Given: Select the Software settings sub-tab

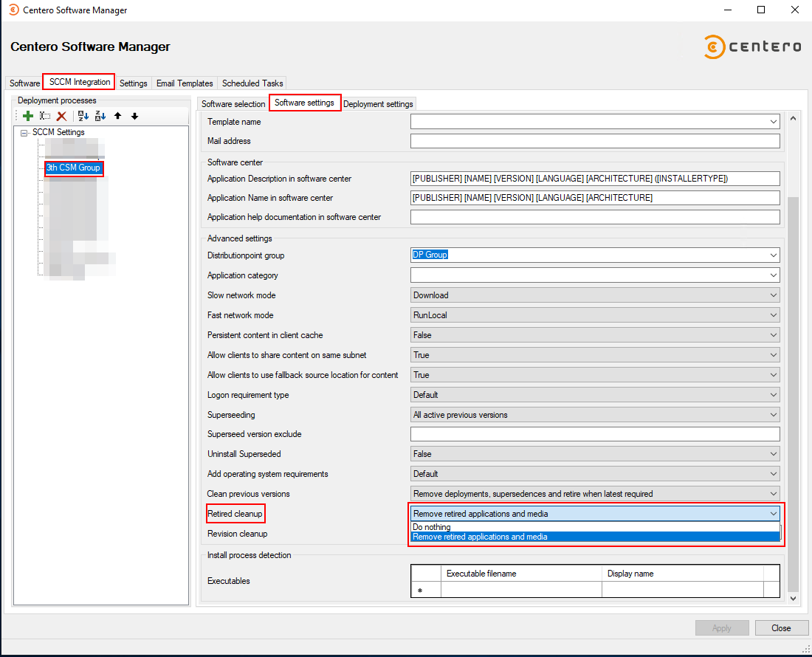Looking at the screenshot, I should coord(304,103).
